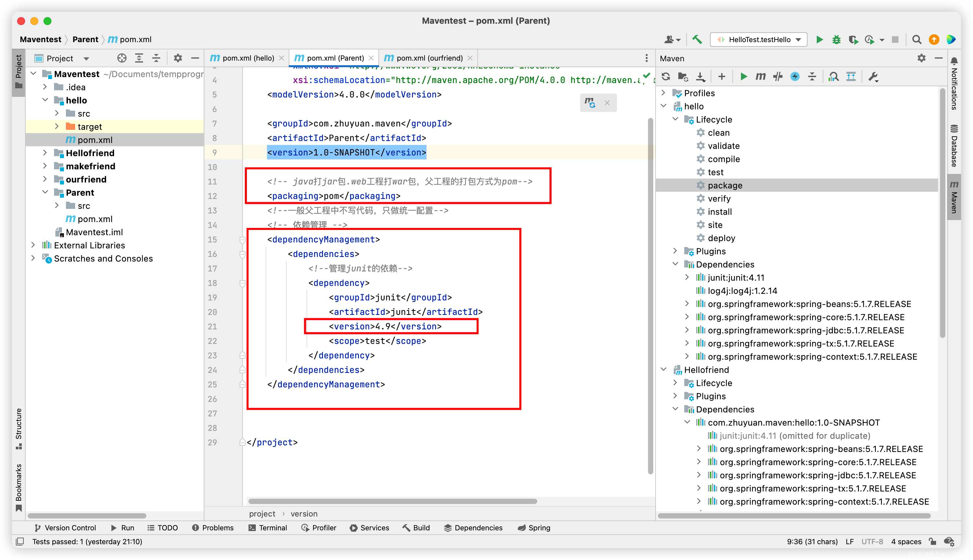Click Parent breadcrumb in navigation bar
This screenshot has height=560, width=973.
(85, 39)
